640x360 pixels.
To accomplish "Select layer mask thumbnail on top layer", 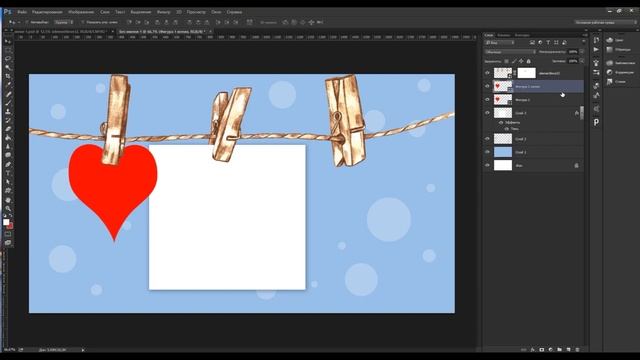I will (527, 73).
